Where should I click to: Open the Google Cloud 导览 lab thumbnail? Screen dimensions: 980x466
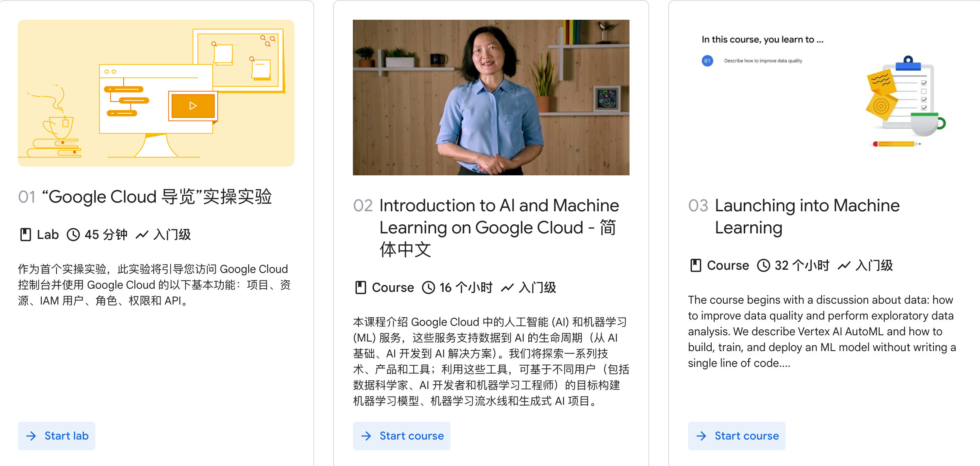[156, 93]
